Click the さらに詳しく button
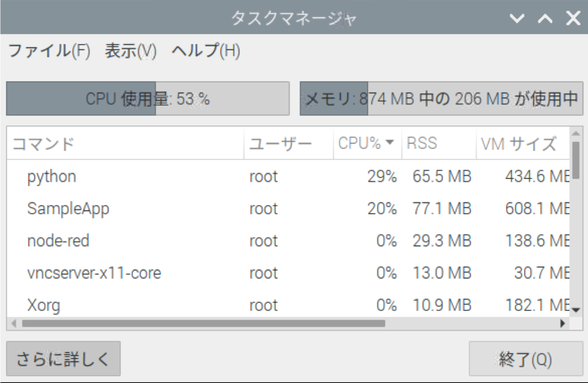Screen dimensions: 588x383 point(63,359)
